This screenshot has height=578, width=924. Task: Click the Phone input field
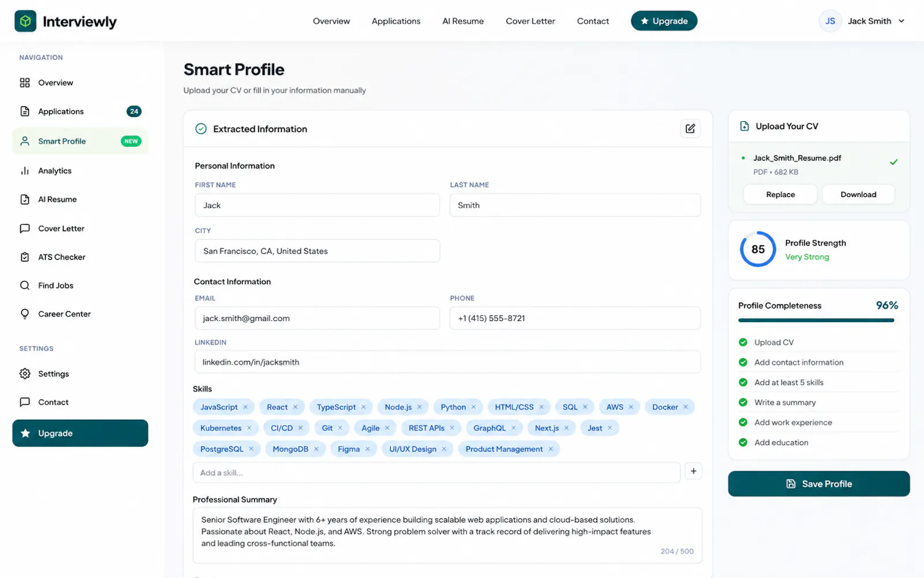[x=575, y=318]
